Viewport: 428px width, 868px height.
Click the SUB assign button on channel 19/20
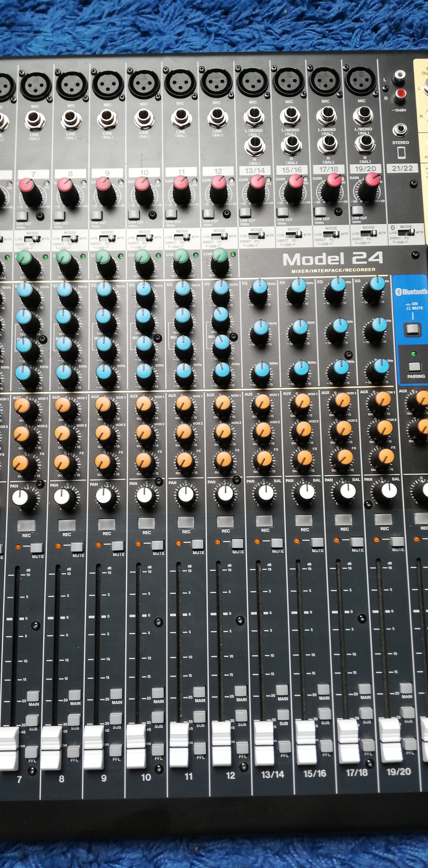point(408,712)
